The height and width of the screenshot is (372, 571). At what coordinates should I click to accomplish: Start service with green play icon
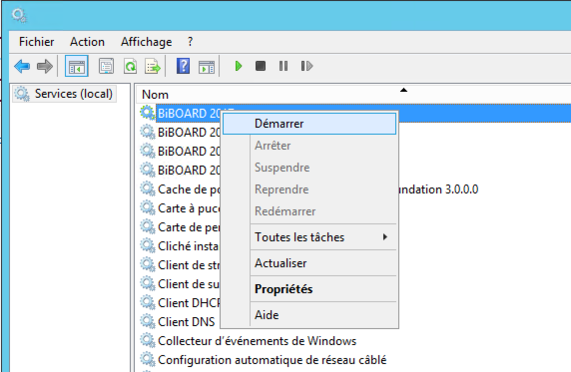239,66
